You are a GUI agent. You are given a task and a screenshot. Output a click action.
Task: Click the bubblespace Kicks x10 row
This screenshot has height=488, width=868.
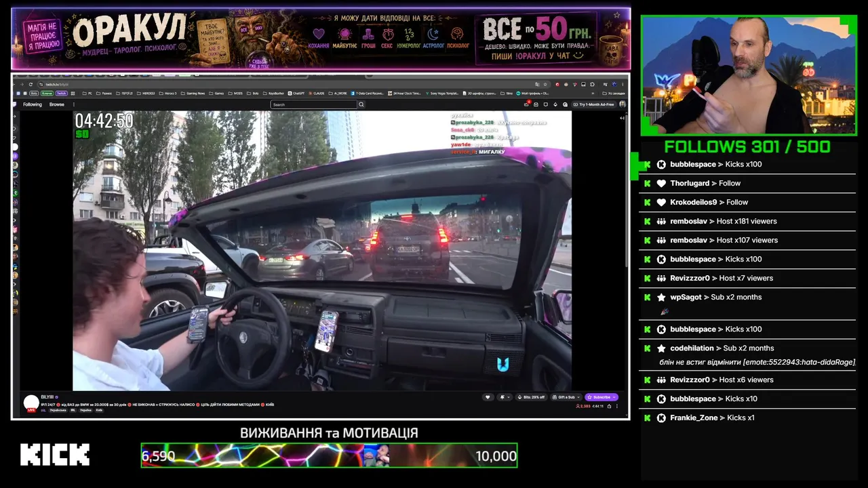747,399
